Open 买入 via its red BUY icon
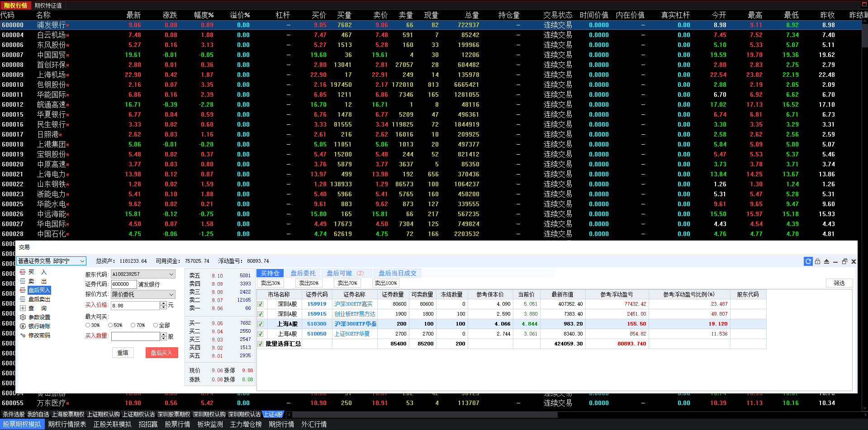The image size is (868, 430). coord(23,272)
